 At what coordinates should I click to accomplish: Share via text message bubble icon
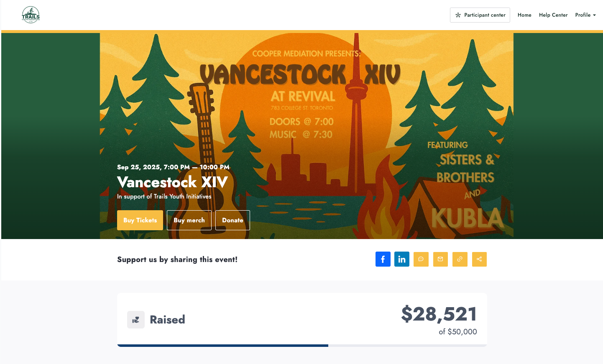pyautogui.click(x=421, y=259)
